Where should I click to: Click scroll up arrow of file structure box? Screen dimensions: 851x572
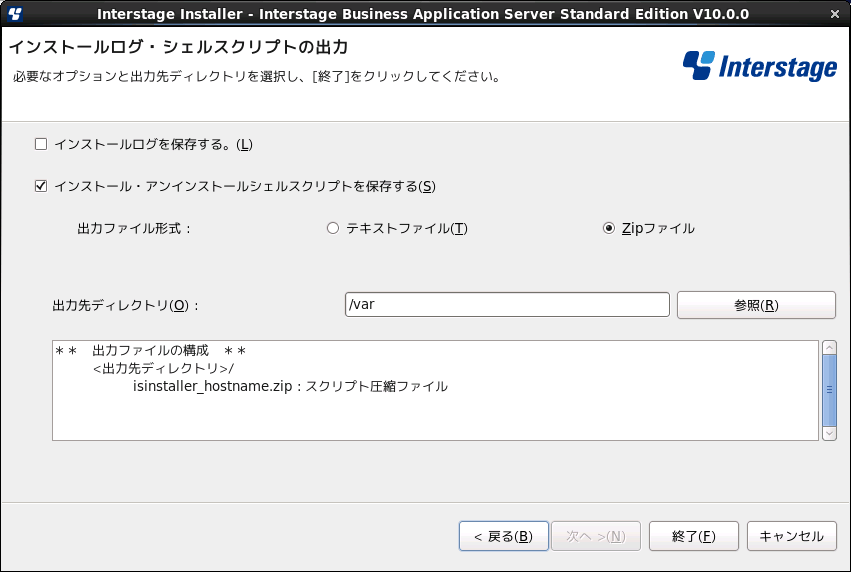pyautogui.click(x=829, y=347)
